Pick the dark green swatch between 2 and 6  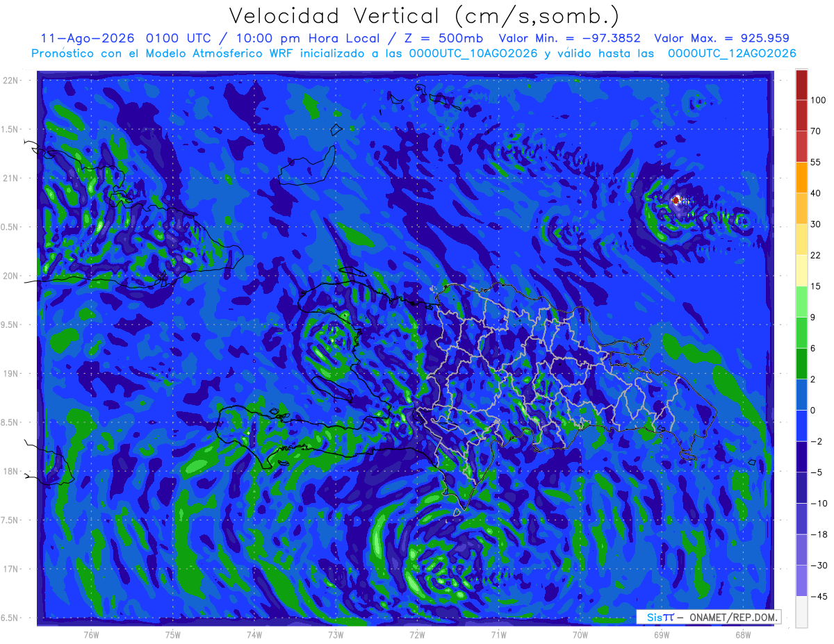click(801, 363)
